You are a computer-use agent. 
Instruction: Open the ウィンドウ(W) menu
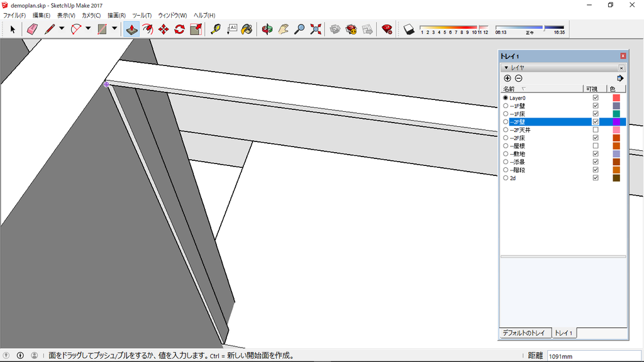(172, 15)
